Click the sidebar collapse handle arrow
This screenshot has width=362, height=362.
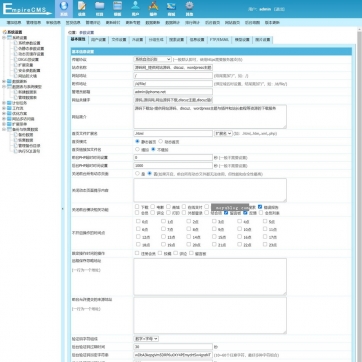pos(62,209)
